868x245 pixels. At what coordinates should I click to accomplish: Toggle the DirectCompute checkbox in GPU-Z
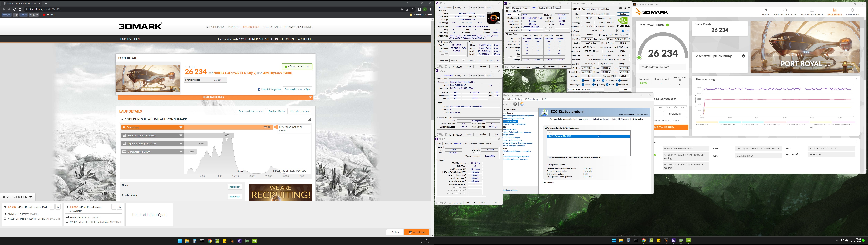point(604,81)
